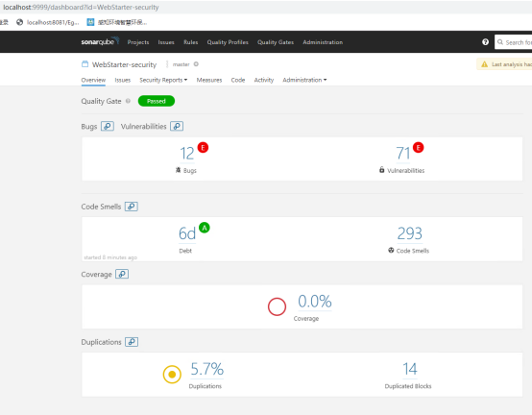The image size is (532, 415).
Task: Click the 0.0% coverage value link
Action: (315, 302)
